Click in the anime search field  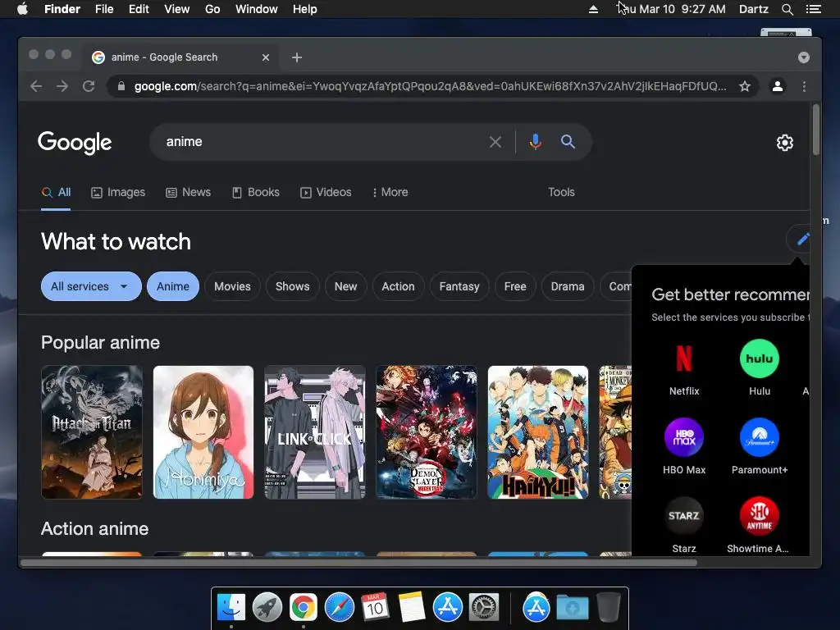pos(322,142)
